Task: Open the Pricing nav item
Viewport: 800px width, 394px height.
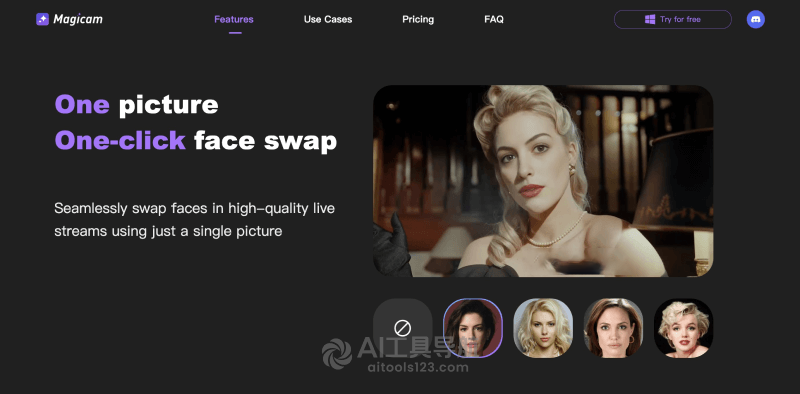Action: (x=418, y=19)
